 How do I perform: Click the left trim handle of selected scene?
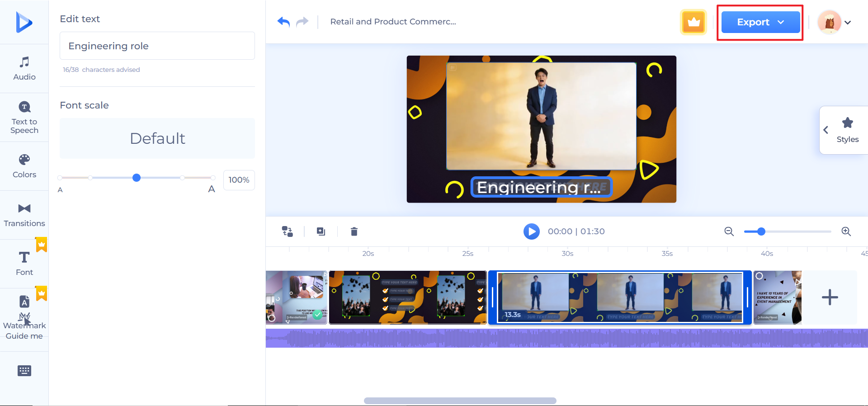pos(493,297)
